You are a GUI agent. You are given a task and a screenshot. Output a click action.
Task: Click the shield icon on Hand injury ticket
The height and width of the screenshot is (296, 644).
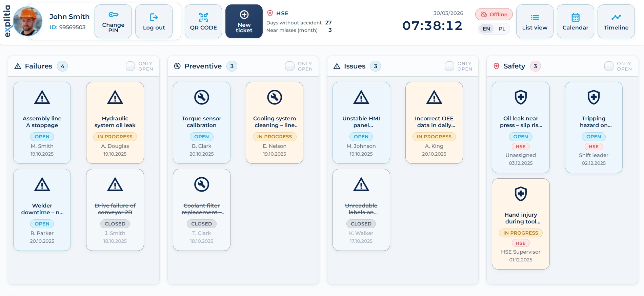[x=521, y=194]
